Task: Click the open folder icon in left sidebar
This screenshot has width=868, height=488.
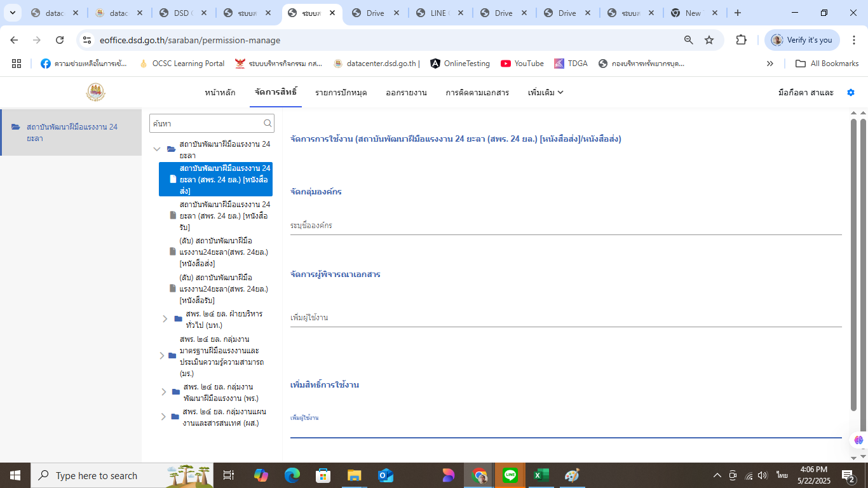Action: point(16,127)
